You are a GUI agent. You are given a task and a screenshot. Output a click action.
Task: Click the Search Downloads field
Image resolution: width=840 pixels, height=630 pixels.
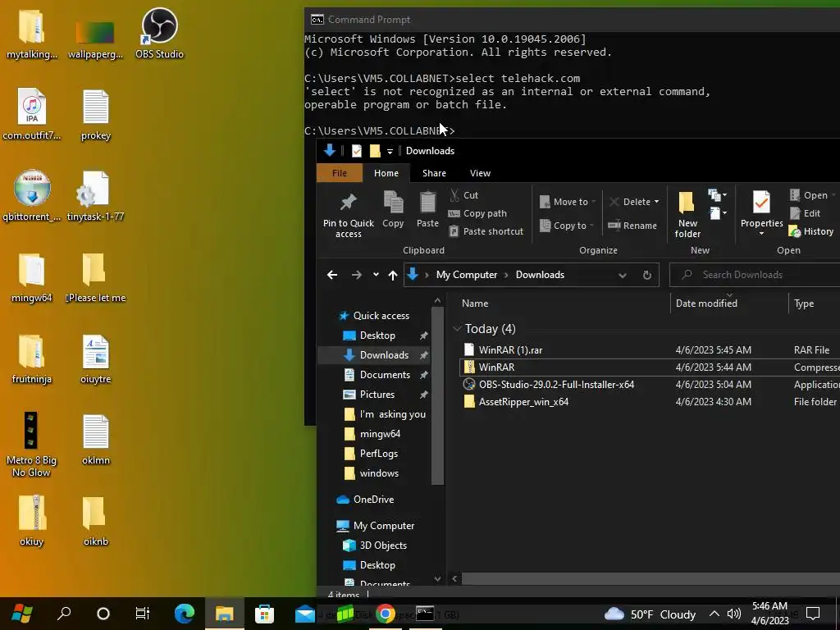click(x=755, y=275)
